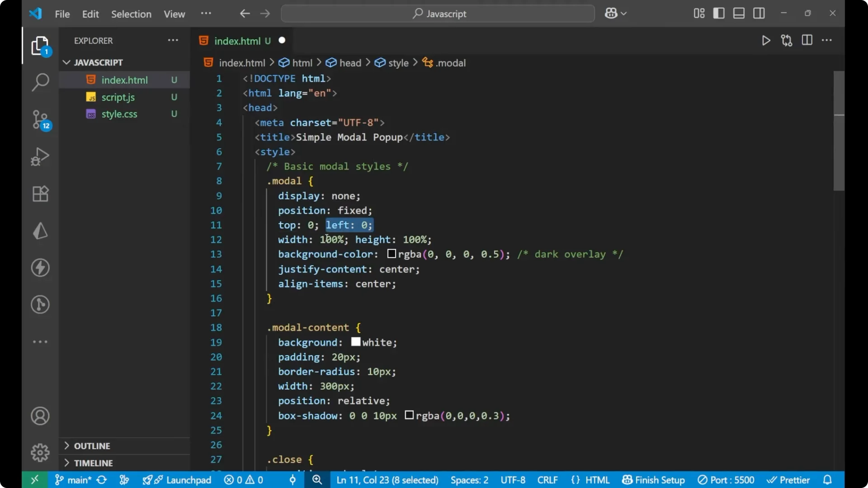This screenshot has height=488, width=868.
Task: Open the Extensions view
Action: pyautogui.click(x=40, y=194)
